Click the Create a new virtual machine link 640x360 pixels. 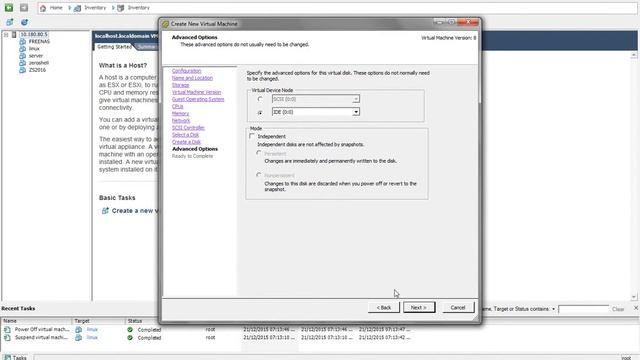click(135, 211)
